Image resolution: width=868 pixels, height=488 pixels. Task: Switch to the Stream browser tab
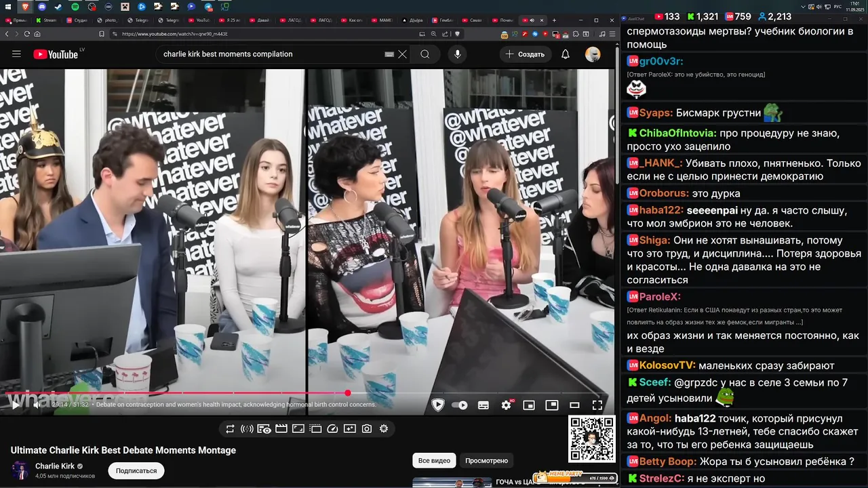click(x=48, y=20)
